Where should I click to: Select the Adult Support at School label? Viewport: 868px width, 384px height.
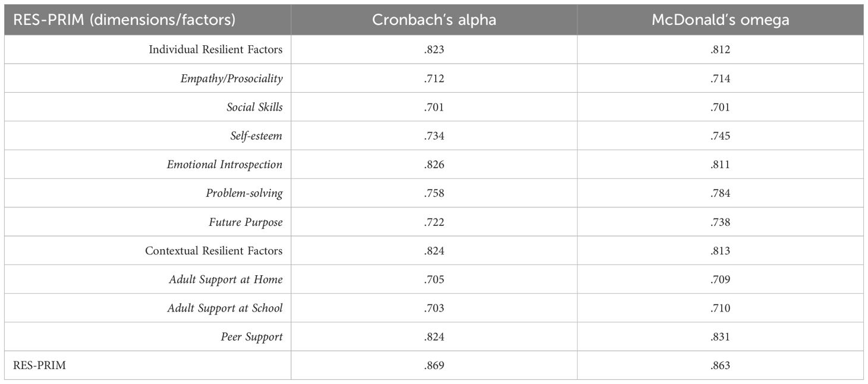[x=225, y=308]
